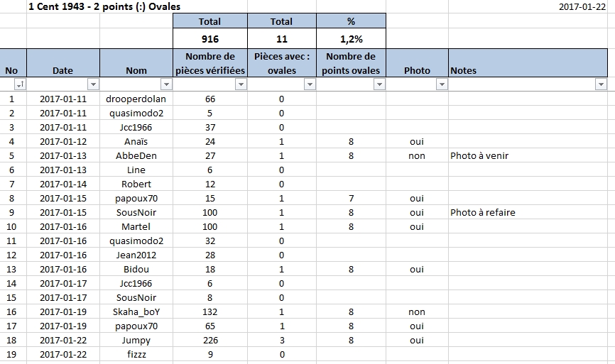Viewport: 615px width, 364px height.
Task: Open the No column sort filter dropdown
Action: 20,84
